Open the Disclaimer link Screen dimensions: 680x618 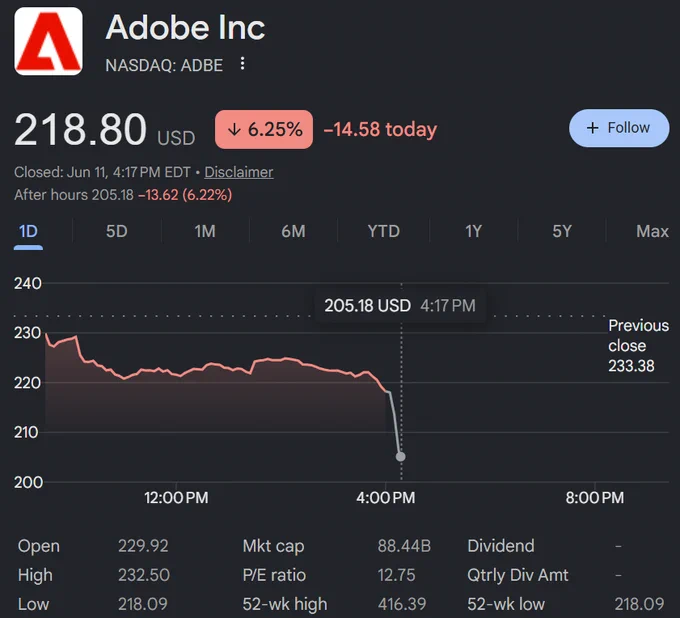239,172
